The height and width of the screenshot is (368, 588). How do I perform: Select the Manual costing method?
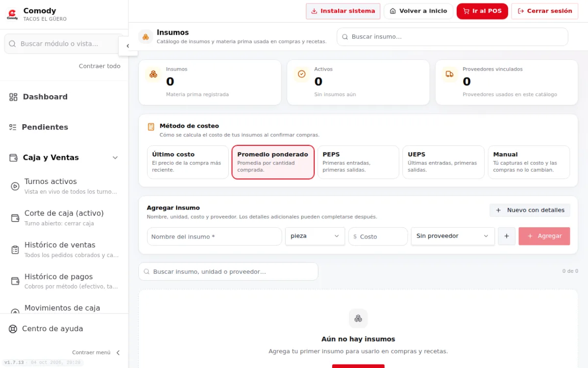click(x=529, y=162)
